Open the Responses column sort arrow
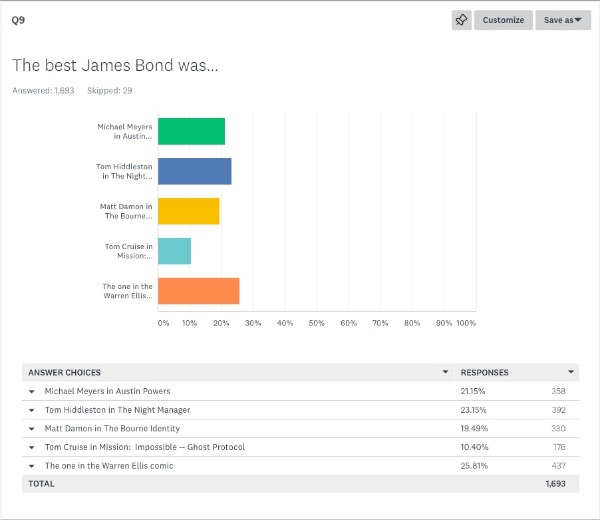The height and width of the screenshot is (520, 600). 571,372
